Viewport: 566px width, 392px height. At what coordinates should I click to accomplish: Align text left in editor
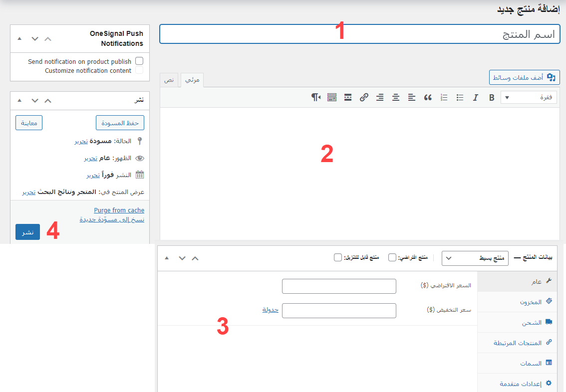411,97
